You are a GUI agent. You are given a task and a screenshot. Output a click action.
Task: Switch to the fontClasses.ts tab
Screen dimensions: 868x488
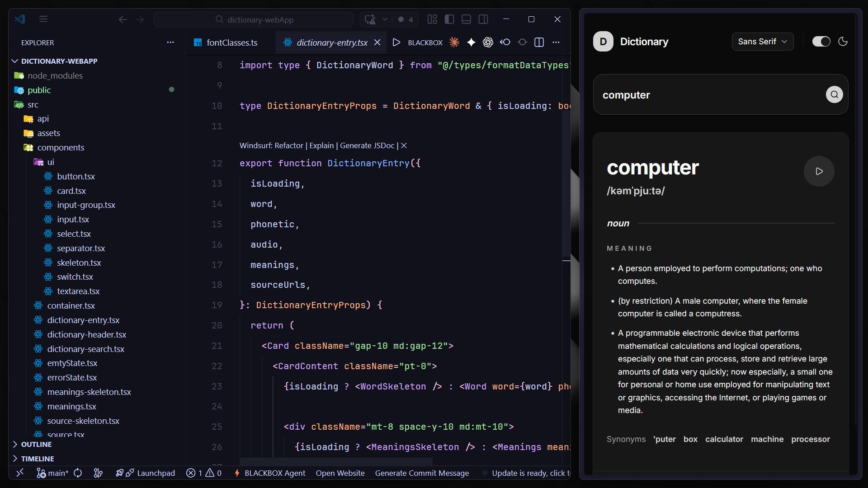click(231, 42)
